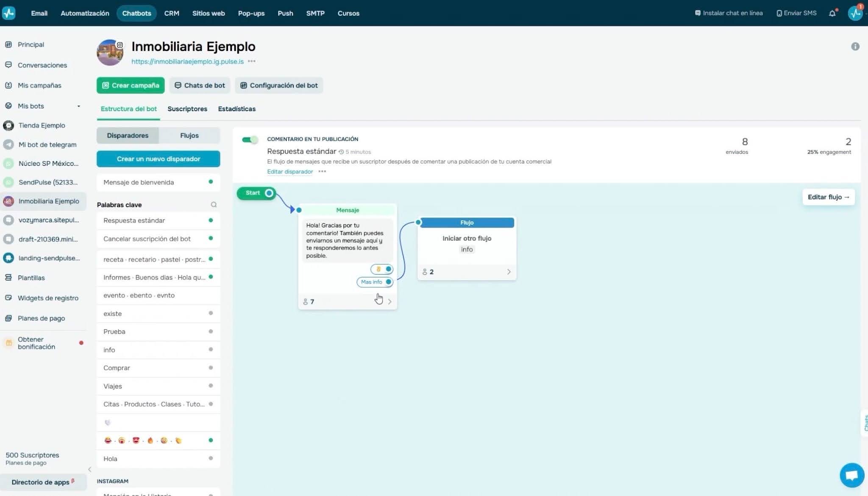Select the Informes · Buenos dias keyword row
Screen dimensions: 868x496
click(159, 277)
